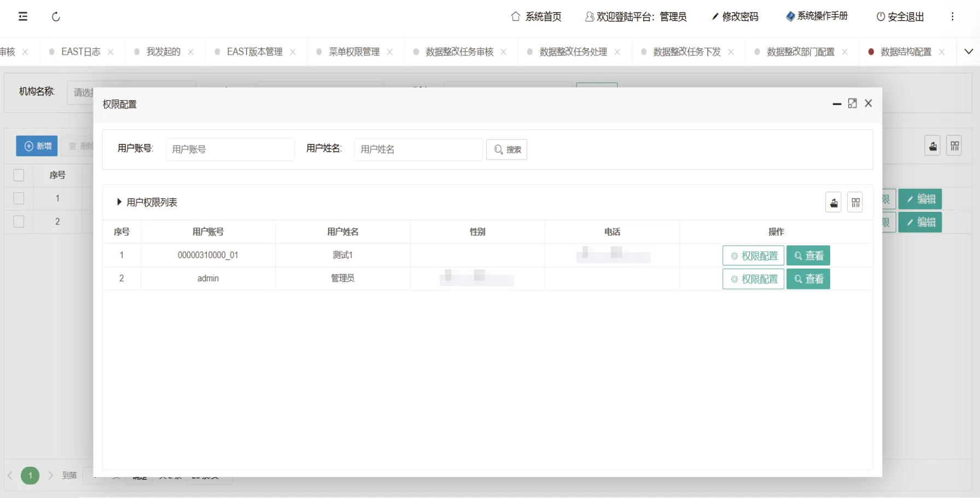Viewport: 980px width, 498px height.
Task: Go to the next page arrow
Action: click(50, 476)
